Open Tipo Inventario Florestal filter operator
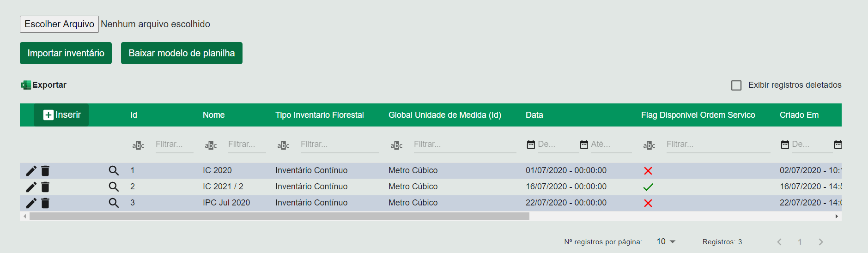The height and width of the screenshot is (253, 868). click(x=283, y=145)
